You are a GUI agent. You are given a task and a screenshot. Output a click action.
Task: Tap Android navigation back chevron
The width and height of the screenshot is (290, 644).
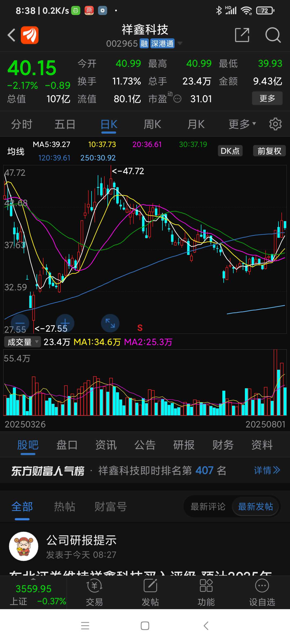206,626
